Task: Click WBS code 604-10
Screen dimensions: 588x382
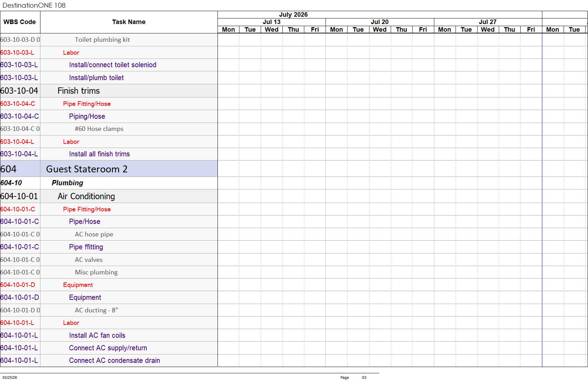Action: click(x=11, y=183)
